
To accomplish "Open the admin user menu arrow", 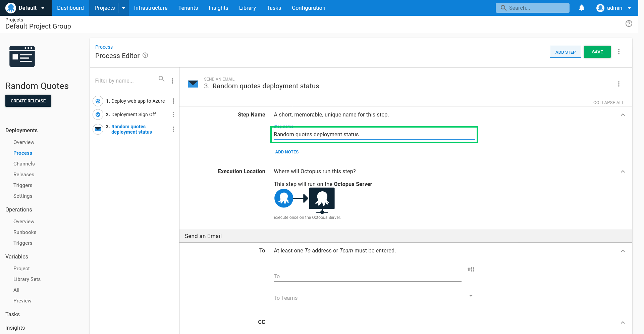I will pos(629,8).
